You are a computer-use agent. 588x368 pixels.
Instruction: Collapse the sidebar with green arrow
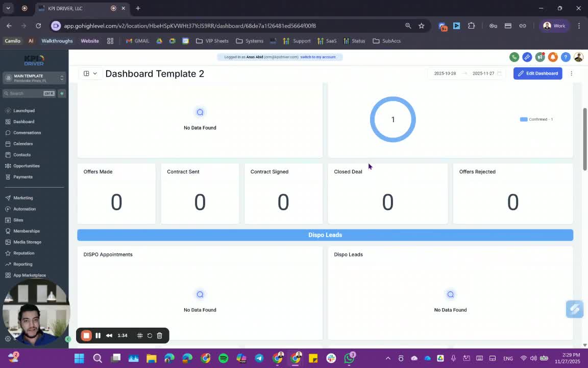tap(68, 339)
